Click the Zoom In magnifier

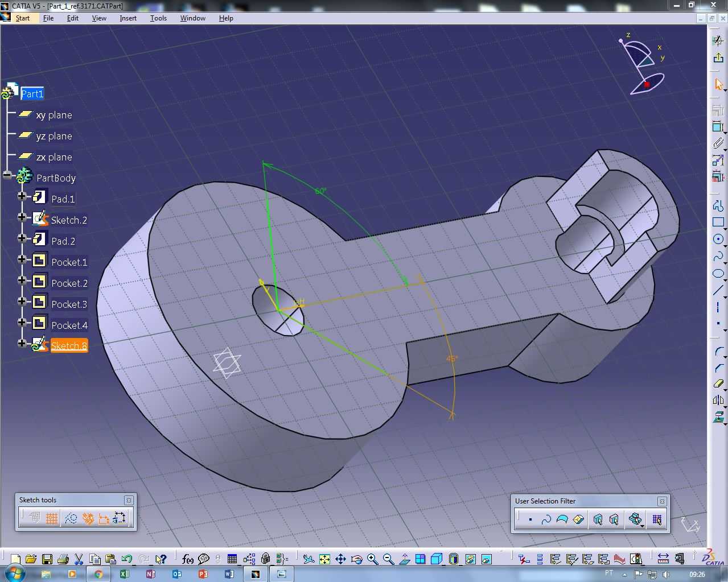tap(373, 559)
